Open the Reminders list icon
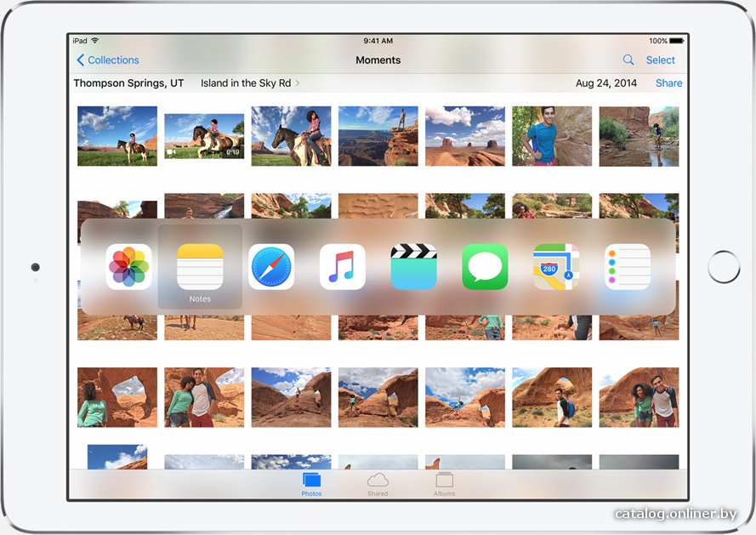This screenshot has height=535, width=756. 628,267
